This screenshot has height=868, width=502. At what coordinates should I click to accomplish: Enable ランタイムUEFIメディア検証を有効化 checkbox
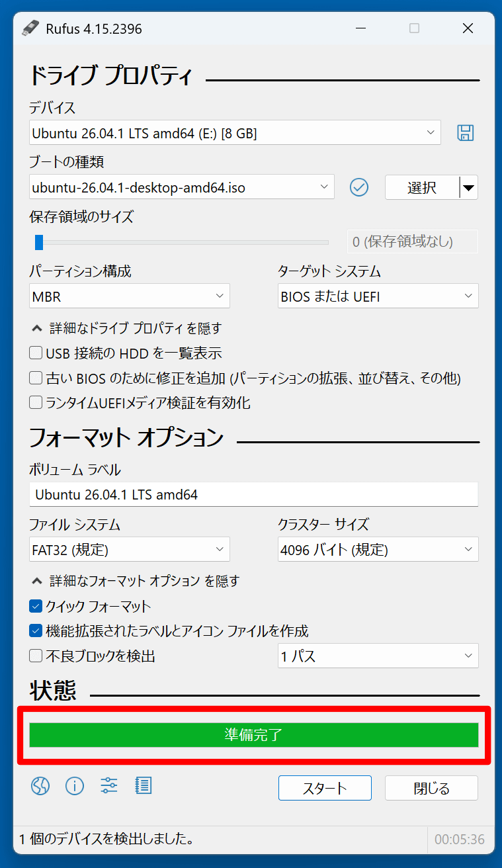pyautogui.click(x=36, y=403)
